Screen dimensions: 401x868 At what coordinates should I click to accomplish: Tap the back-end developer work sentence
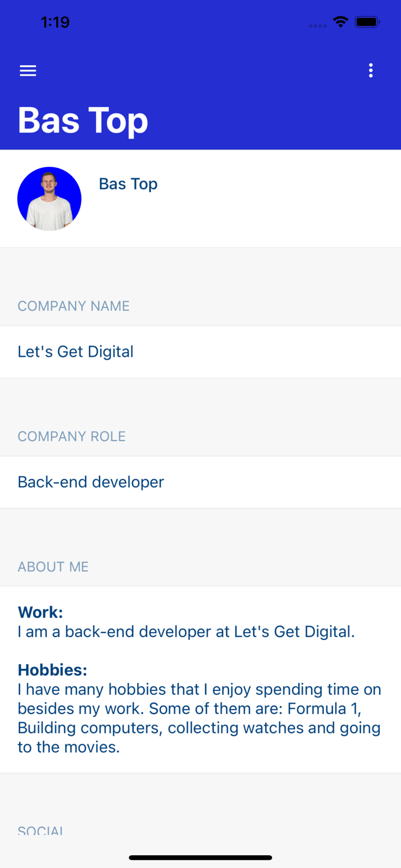pyautogui.click(x=186, y=631)
